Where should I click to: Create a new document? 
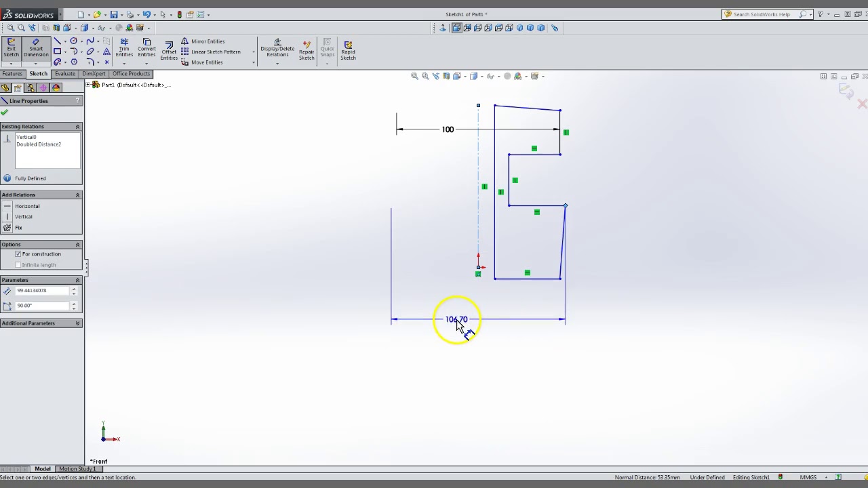(81, 14)
